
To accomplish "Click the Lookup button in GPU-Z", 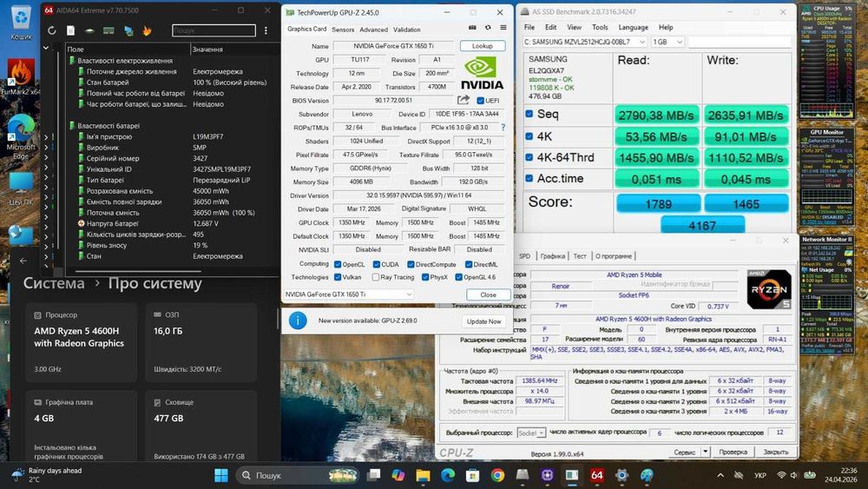I will (482, 46).
